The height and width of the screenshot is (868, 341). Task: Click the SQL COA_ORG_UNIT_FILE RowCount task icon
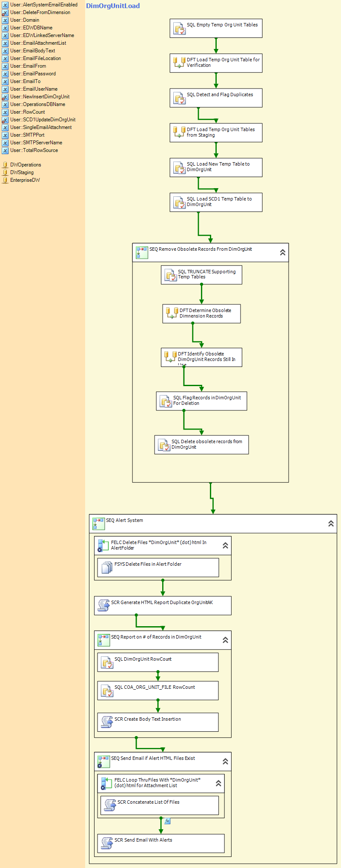107,690
